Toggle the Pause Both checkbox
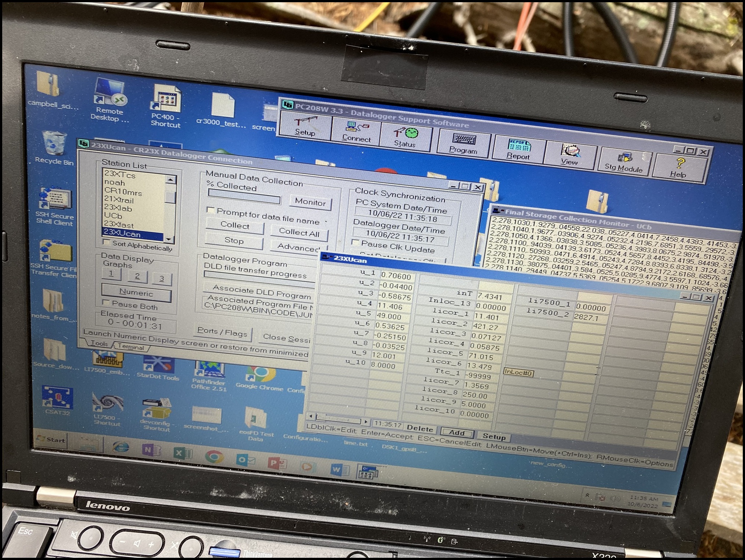 point(106,303)
